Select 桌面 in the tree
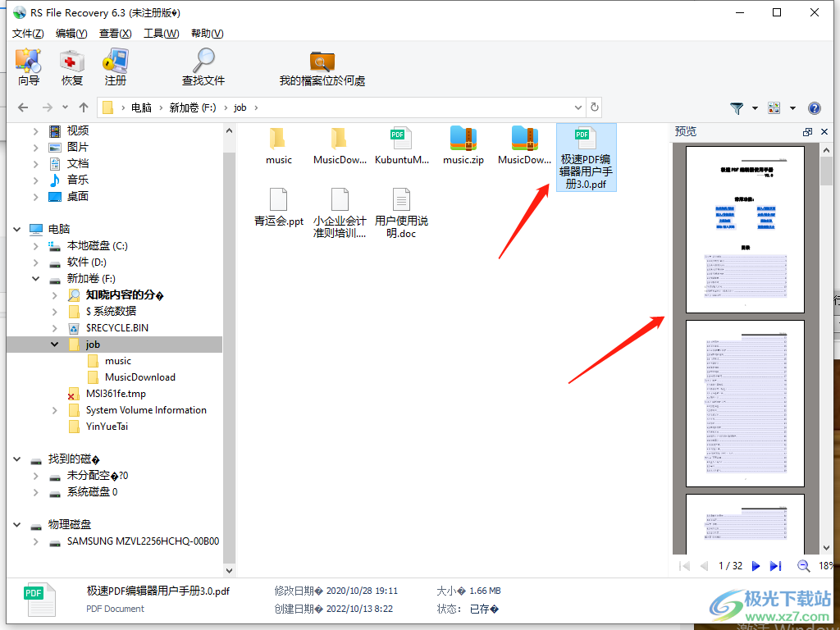840x630 pixels. point(78,197)
